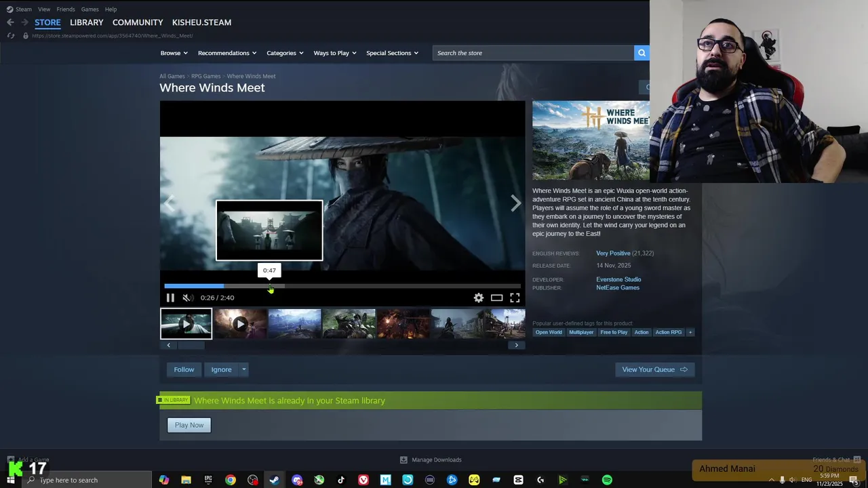The height and width of the screenshot is (488, 868).
Task: Reload the store page
Action: coord(10,35)
